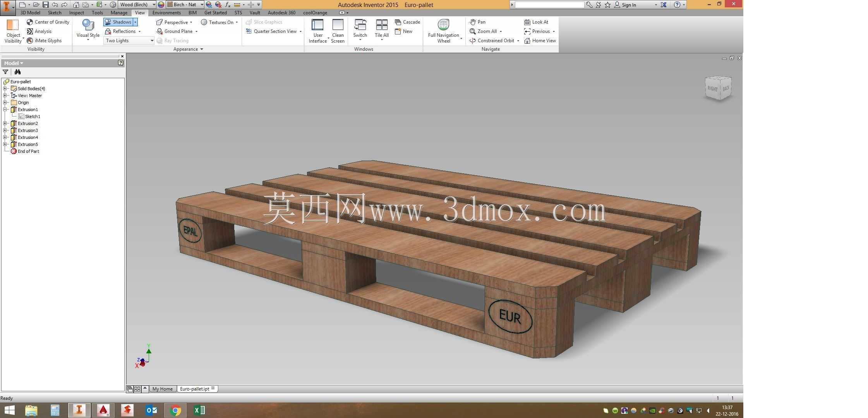Screen dimensions: 868x418
Task: Click the New window button
Action: pos(403,31)
